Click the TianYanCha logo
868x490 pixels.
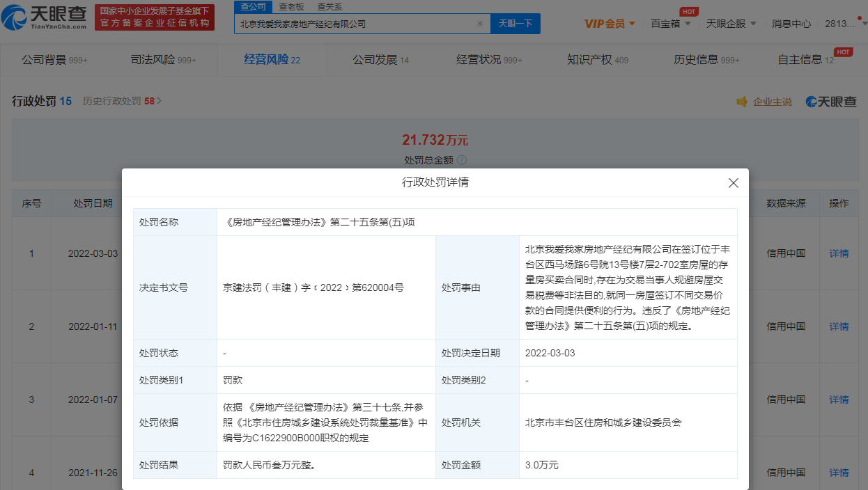tap(45, 17)
